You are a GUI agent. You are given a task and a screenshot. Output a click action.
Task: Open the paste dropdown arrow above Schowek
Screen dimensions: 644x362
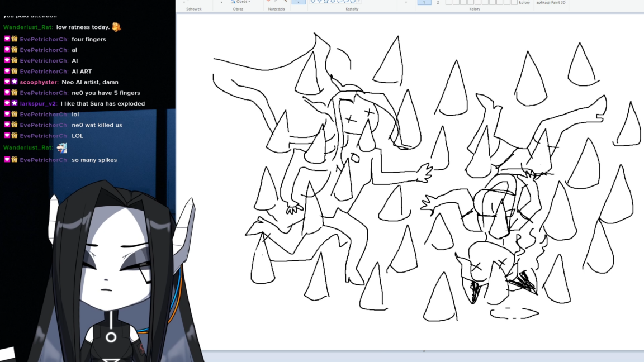click(184, 2)
